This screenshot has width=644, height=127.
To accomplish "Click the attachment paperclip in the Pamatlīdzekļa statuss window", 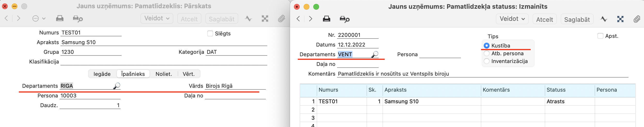I will click(x=636, y=19).
